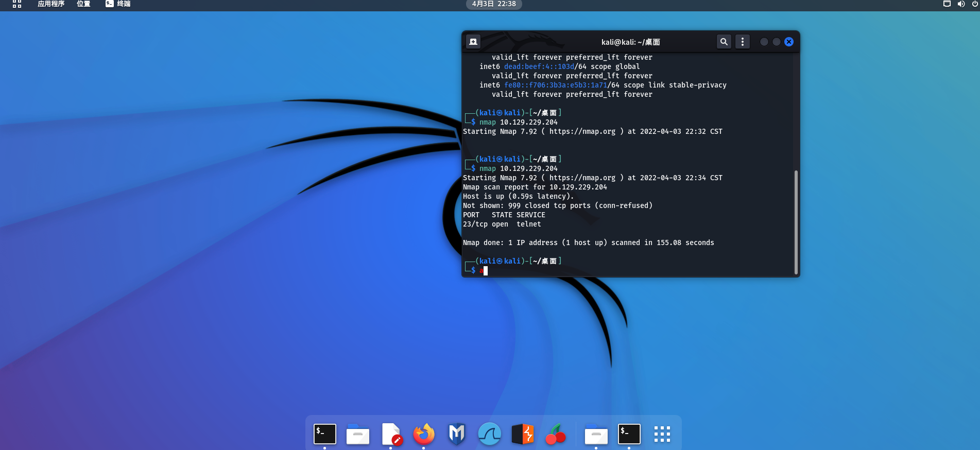Open the date and time panel
The image size is (980, 450).
(494, 4)
